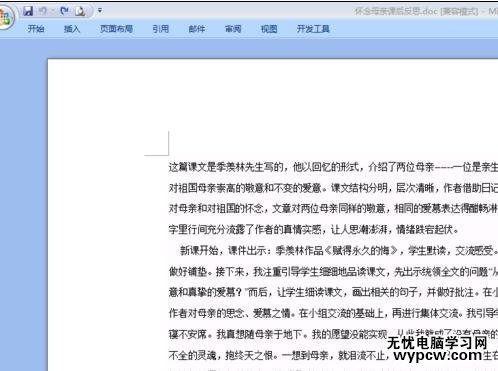Click the Print Preview icon

coord(80,11)
